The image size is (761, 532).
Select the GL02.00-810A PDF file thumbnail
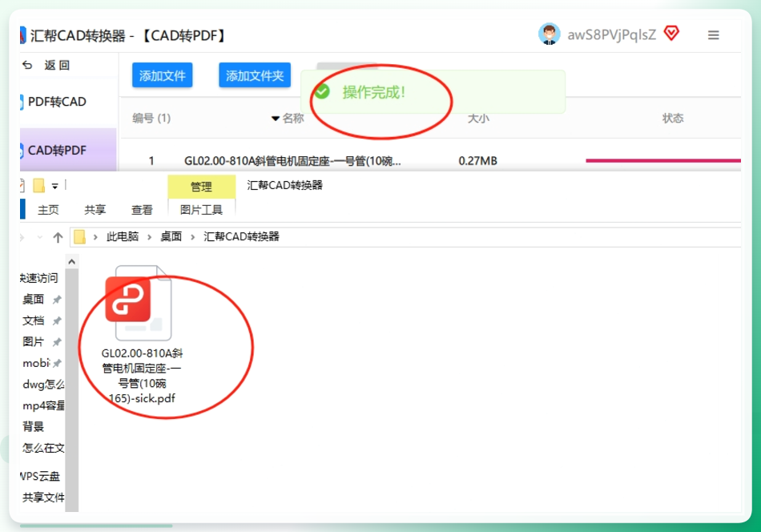point(139,303)
